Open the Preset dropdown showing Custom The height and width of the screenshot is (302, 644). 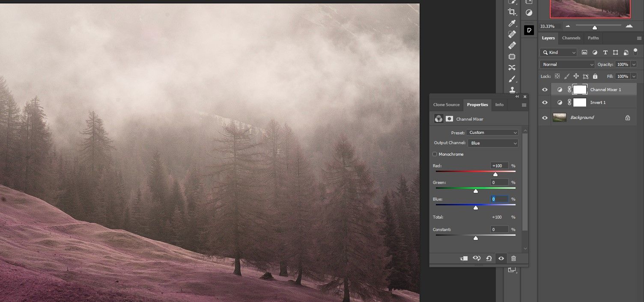(x=492, y=133)
